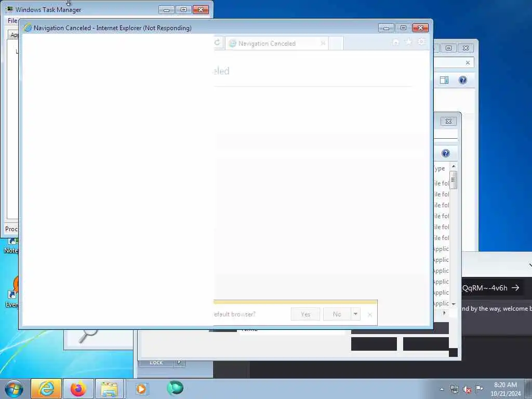
Task: Open the Windows Start menu
Action: [14, 389]
